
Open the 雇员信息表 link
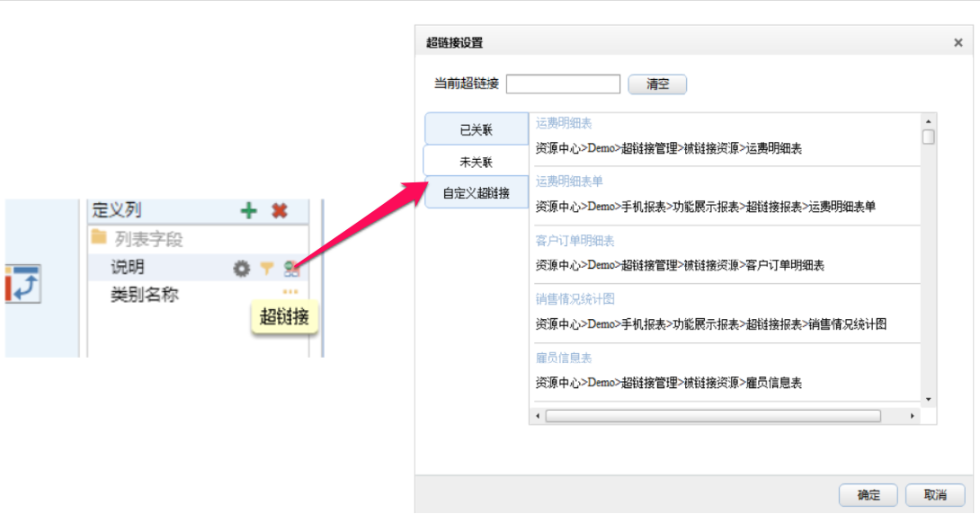(563, 358)
